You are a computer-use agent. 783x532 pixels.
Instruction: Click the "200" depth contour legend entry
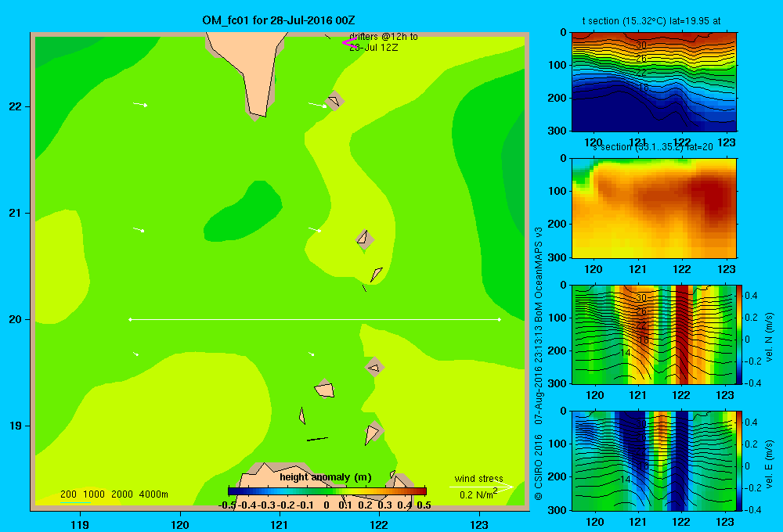(68, 494)
